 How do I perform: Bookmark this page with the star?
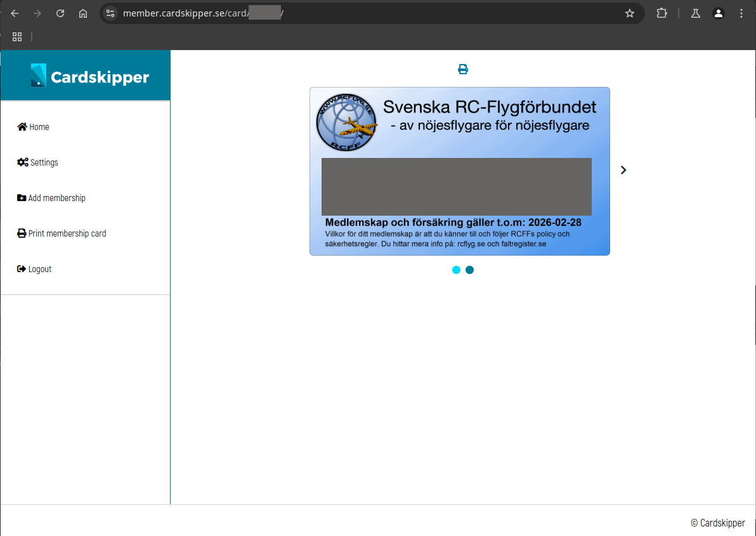click(630, 13)
